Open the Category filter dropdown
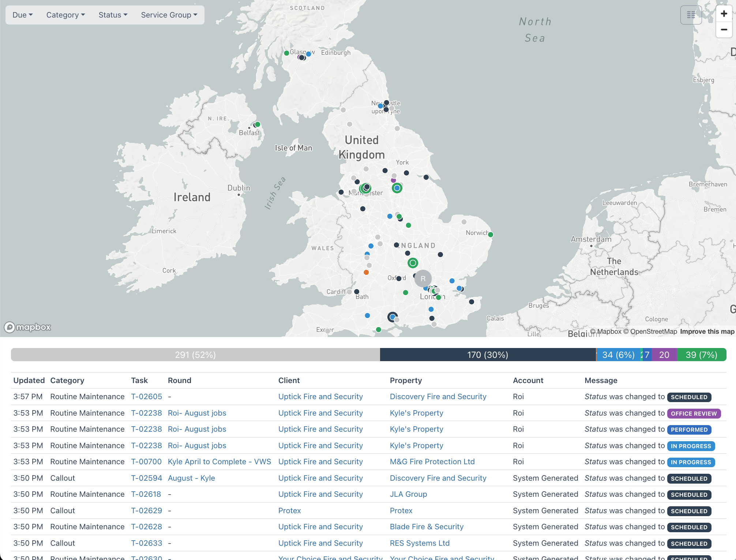 [x=65, y=15]
